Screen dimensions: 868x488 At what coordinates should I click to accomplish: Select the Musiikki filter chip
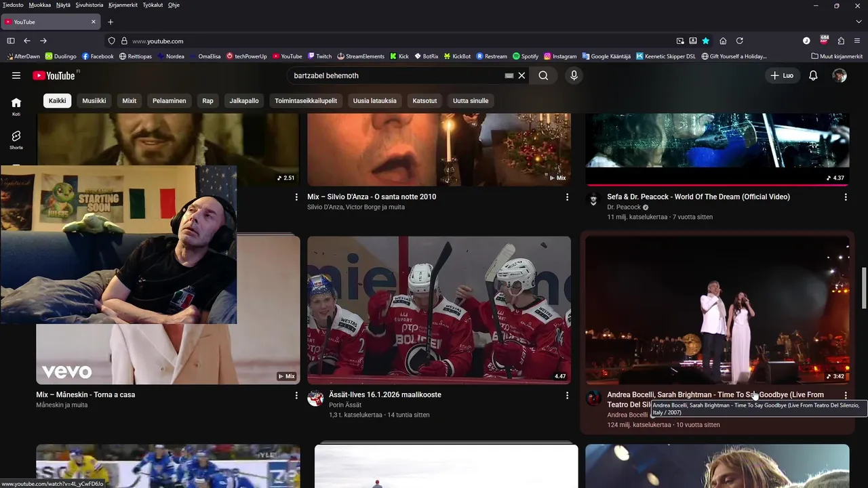(94, 100)
